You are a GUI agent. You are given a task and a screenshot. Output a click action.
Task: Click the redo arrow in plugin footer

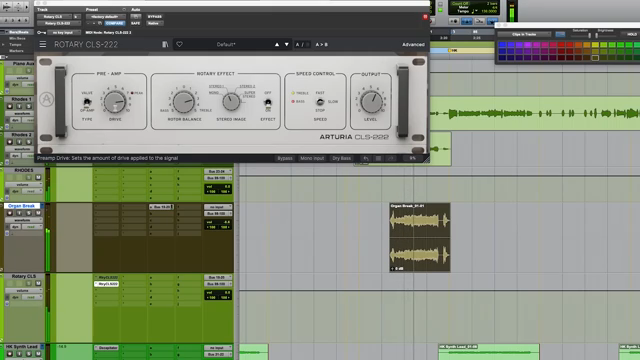(x=391, y=158)
